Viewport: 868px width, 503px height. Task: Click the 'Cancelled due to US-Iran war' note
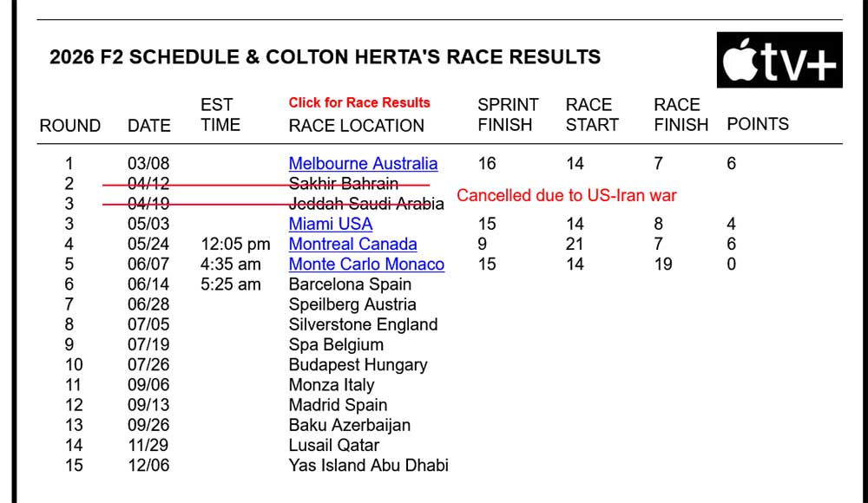pos(567,195)
